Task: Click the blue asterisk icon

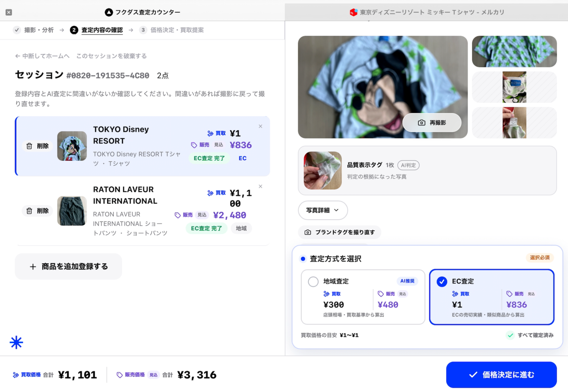Action: (16, 343)
